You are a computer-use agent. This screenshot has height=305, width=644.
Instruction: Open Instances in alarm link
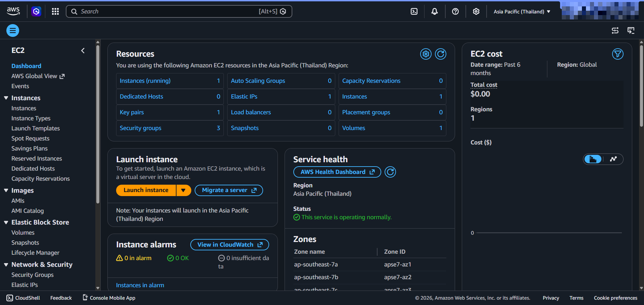140,285
